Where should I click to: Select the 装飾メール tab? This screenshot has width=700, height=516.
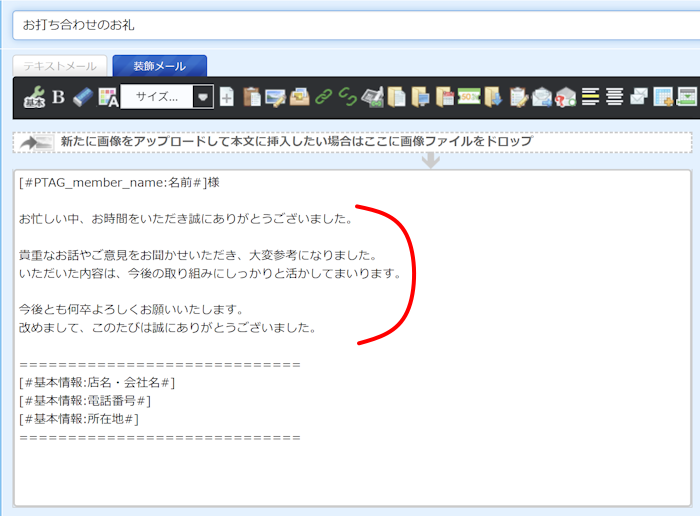(160, 66)
